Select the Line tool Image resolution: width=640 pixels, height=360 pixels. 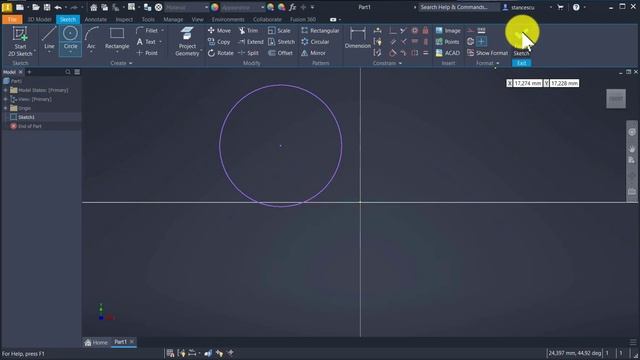tap(49, 40)
